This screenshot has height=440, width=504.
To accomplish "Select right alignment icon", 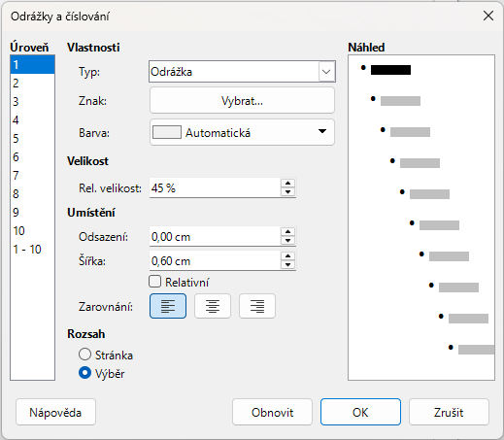I will (257, 306).
